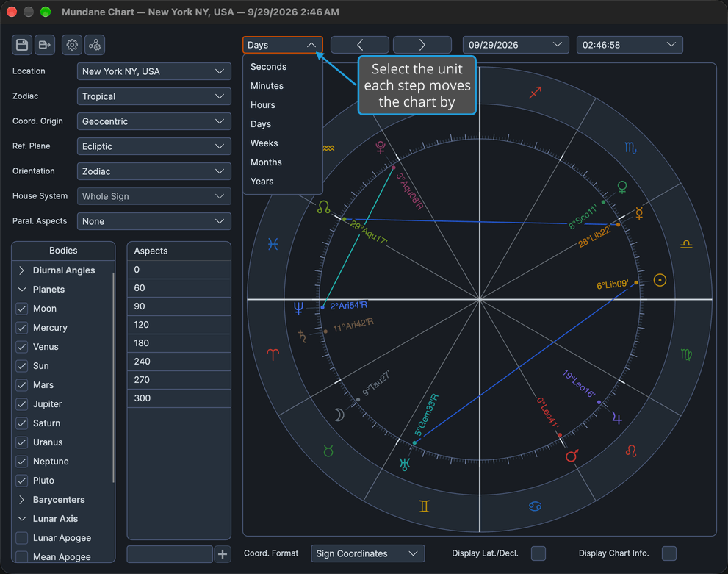Expand the Barycenters group
Viewport: 728px width, 574px height.
[x=21, y=500]
